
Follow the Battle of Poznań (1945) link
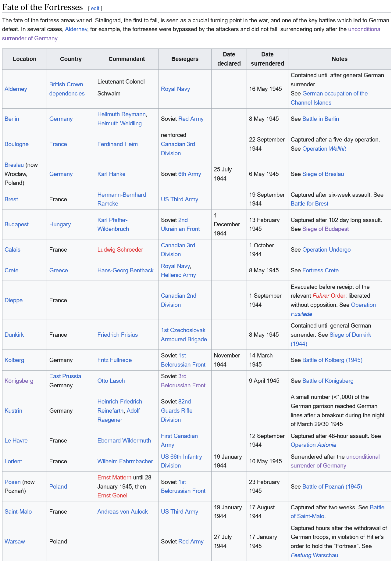[332, 487]
